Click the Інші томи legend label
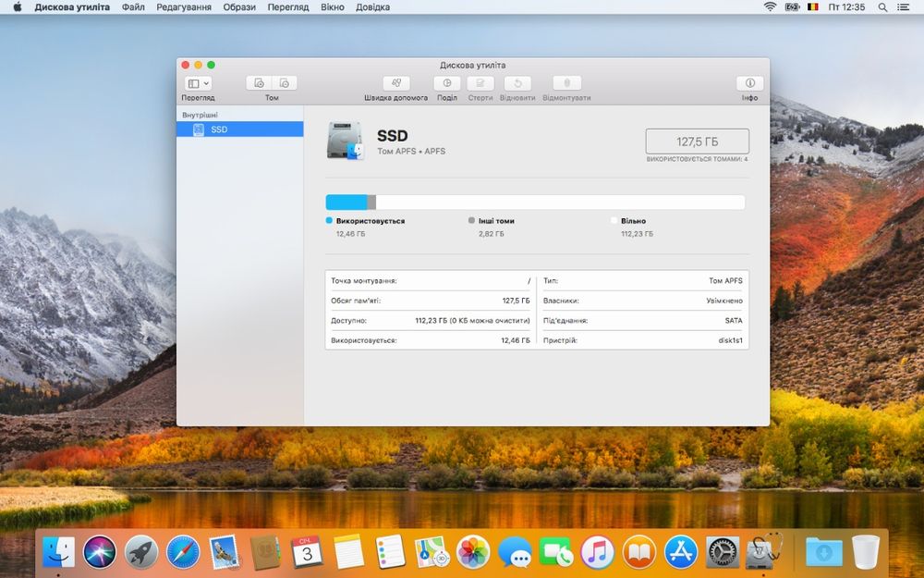Viewport: 924px width, 578px height. (496, 221)
